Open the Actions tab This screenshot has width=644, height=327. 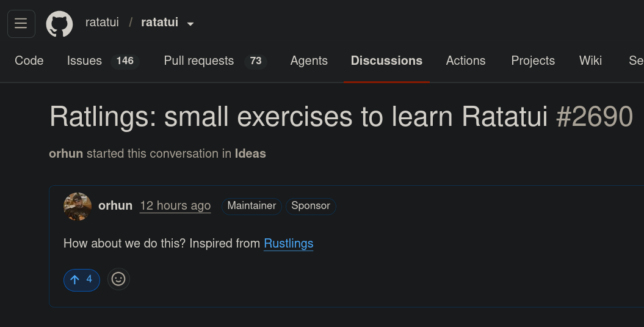coord(466,61)
